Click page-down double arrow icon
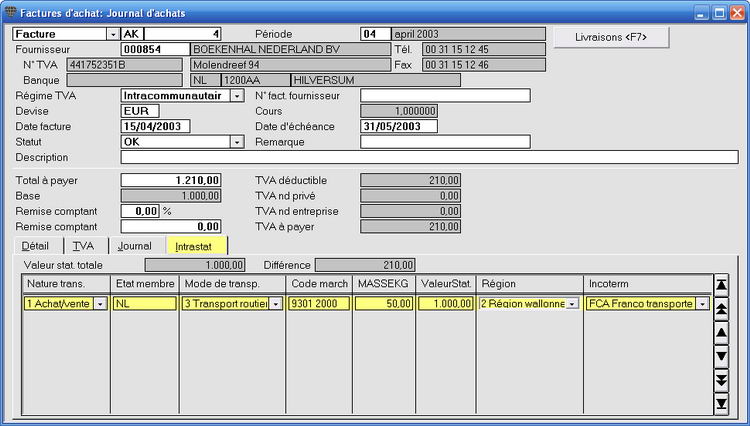This screenshot has width=750, height=426. tap(721, 380)
